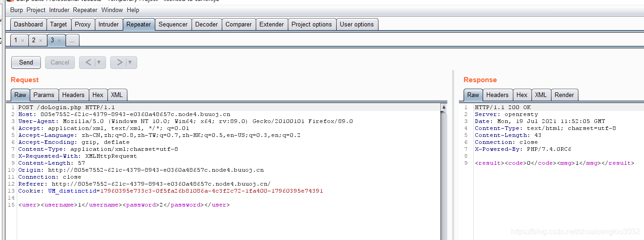Open the Burp menu
Screen dimensions: 644x240
click(17, 10)
